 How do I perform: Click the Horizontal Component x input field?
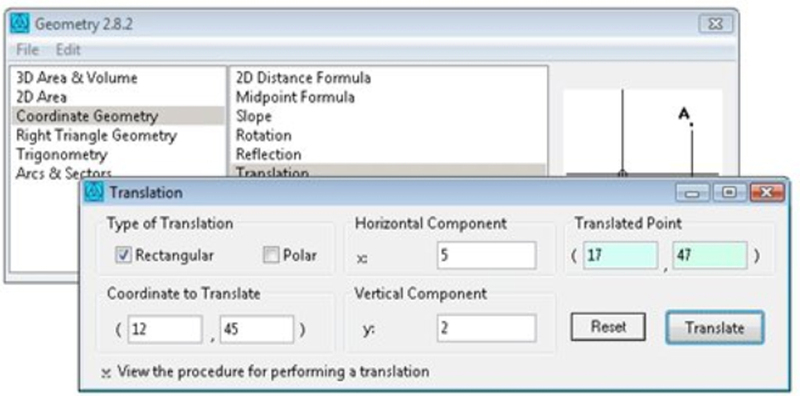[486, 255]
